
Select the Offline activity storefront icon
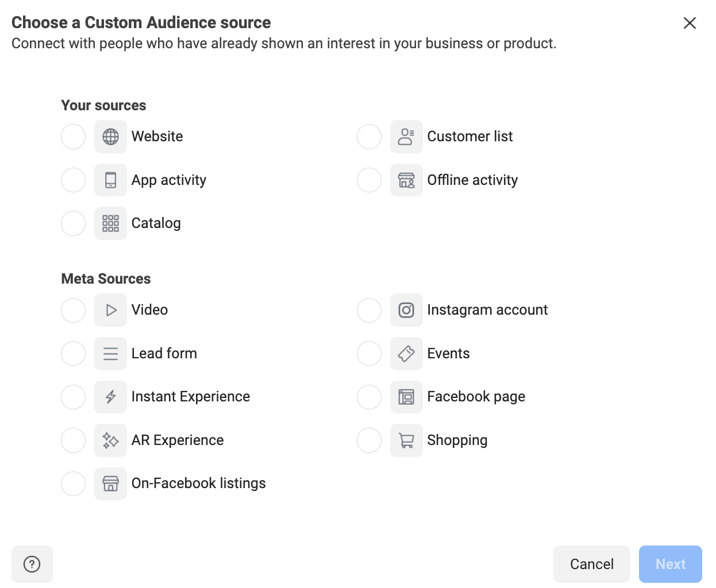(x=406, y=180)
